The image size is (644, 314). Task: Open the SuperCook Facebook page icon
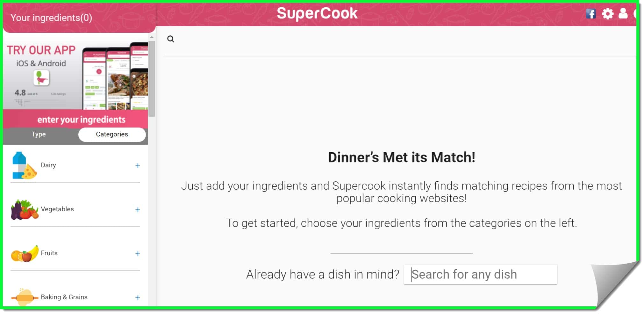click(591, 14)
